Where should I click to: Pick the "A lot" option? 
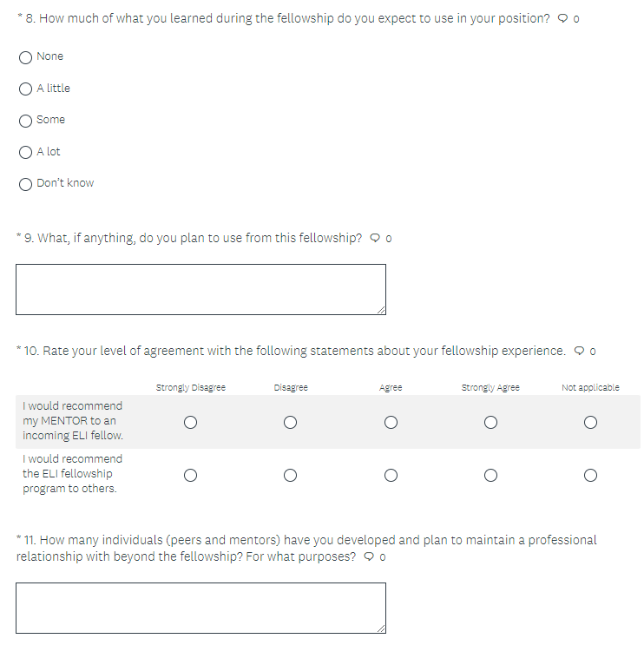pos(26,152)
